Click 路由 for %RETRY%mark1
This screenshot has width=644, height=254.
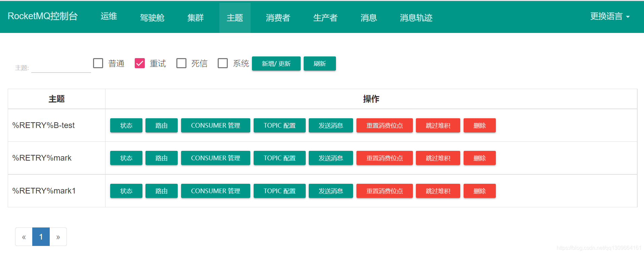coord(162,191)
